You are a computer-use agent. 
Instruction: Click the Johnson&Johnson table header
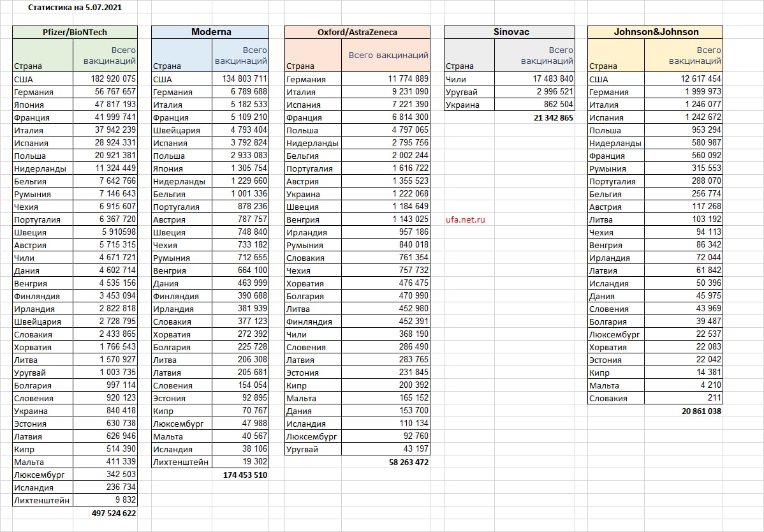656,32
